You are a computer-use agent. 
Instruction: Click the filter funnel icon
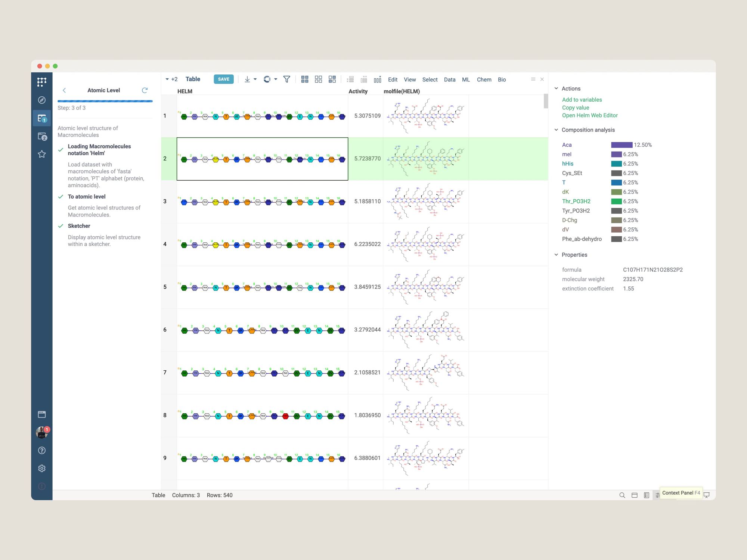pos(286,79)
